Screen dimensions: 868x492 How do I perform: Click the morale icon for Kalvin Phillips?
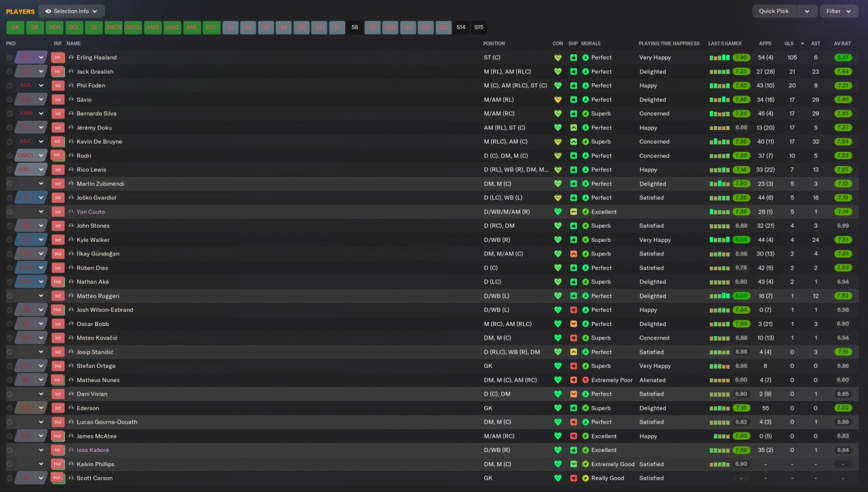click(x=586, y=464)
